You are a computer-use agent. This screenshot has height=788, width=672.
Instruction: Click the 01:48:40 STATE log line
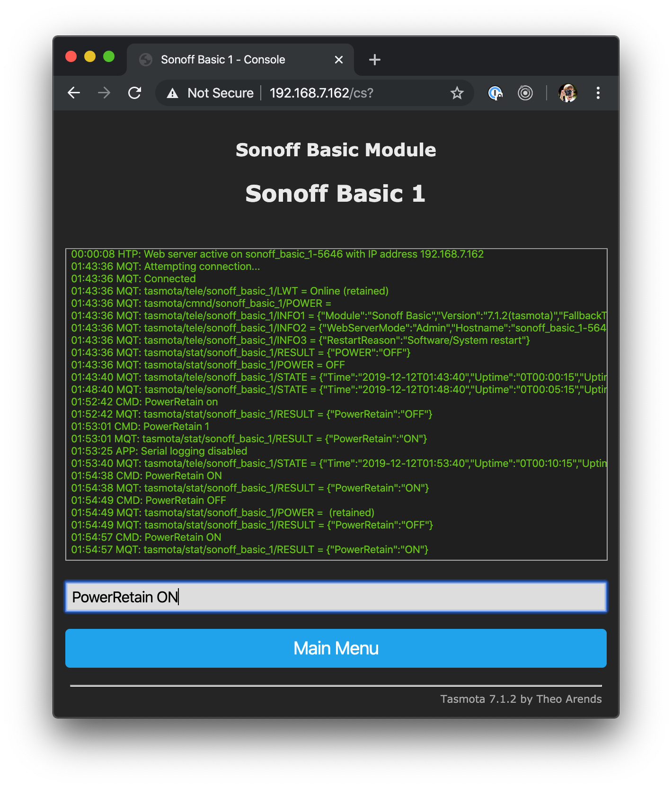tap(339, 390)
